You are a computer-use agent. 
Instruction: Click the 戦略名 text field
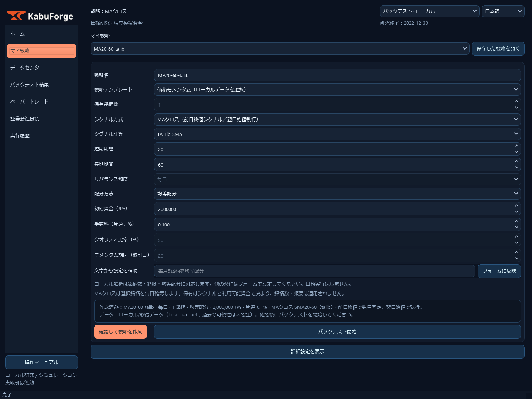coord(337,75)
